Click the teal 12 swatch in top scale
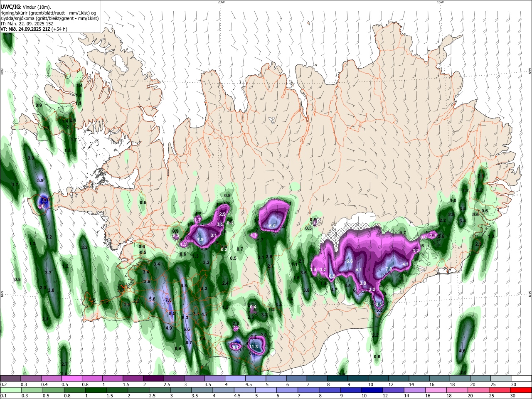532x399 pixels. point(399,378)
